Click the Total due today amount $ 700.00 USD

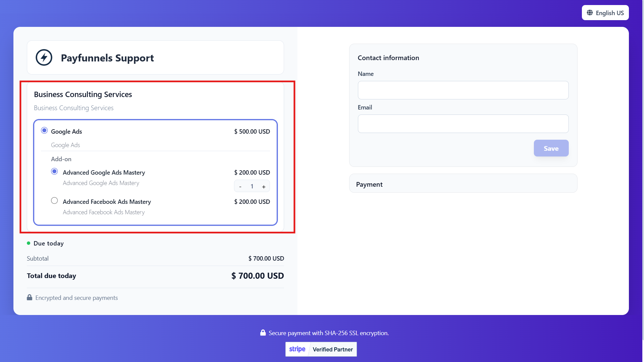pos(258,276)
